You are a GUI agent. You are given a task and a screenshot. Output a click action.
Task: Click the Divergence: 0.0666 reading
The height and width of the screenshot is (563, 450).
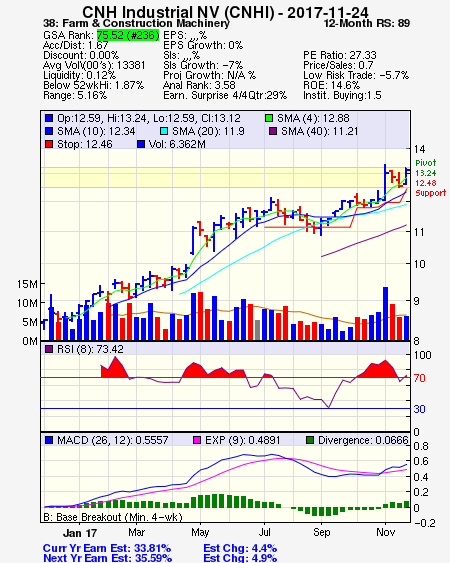(x=363, y=440)
